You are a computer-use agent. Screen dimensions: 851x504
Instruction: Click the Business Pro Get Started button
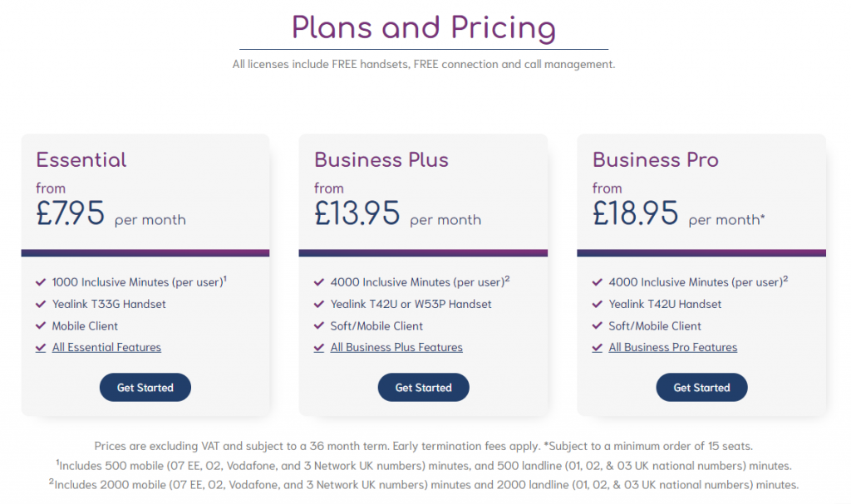coord(701,388)
